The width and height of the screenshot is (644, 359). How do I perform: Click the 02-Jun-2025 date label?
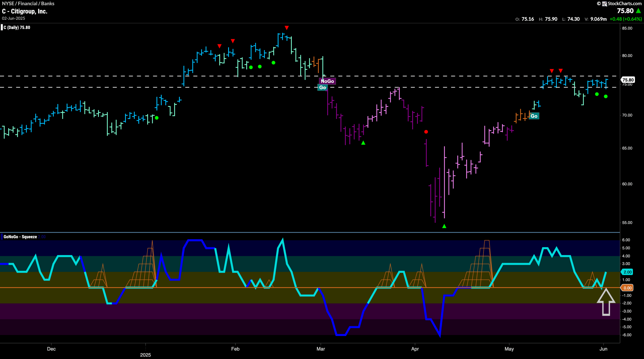pyautogui.click(x=14, y=18)
